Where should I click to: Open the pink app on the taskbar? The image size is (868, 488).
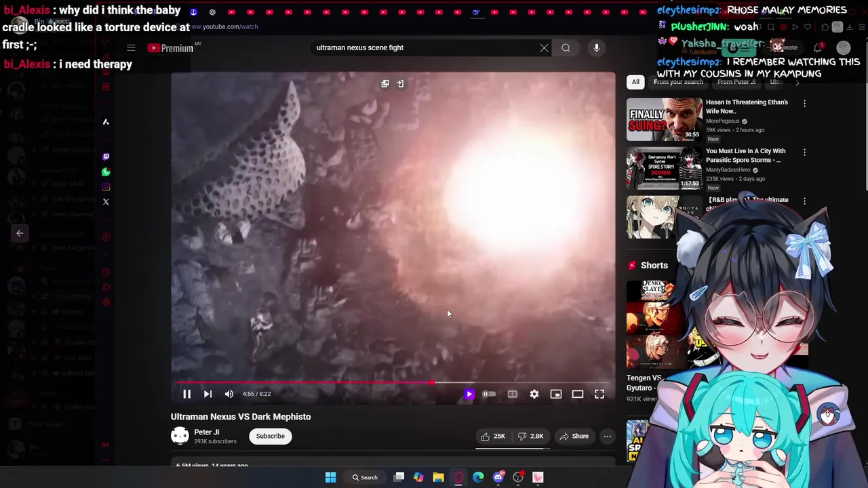point(538,477)
